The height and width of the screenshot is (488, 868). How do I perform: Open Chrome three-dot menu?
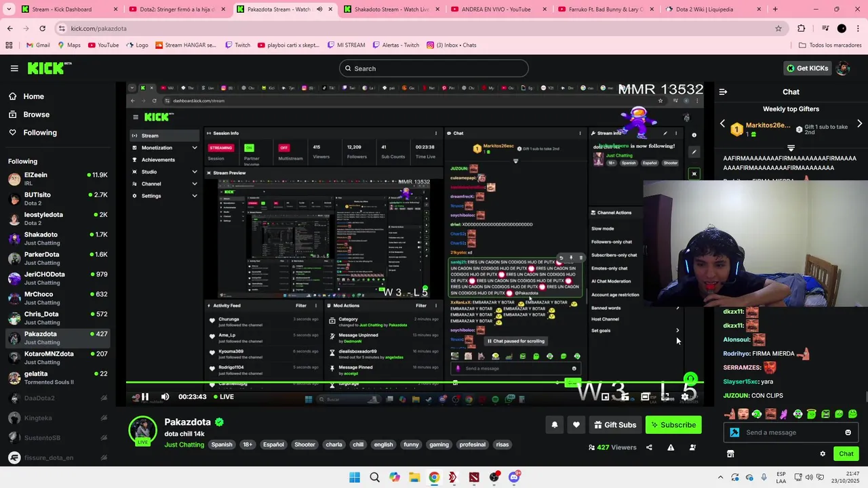(858, 28)
